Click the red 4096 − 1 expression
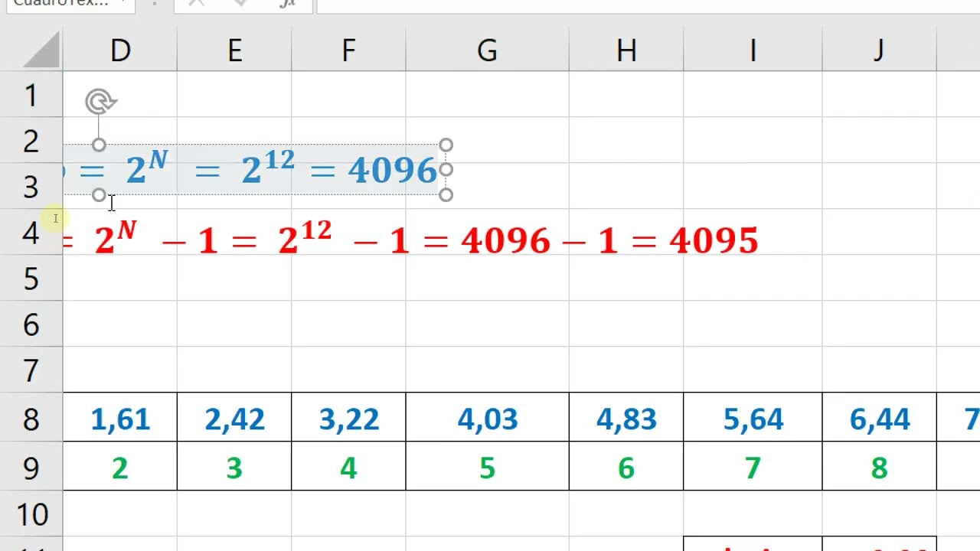This screenshot has width=980, height=551. click(540, 241)
